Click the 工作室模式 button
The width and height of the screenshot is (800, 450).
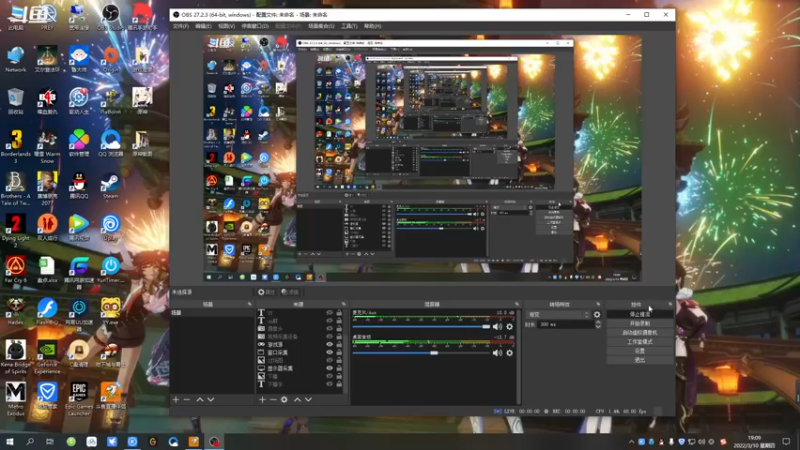(639, 342)
